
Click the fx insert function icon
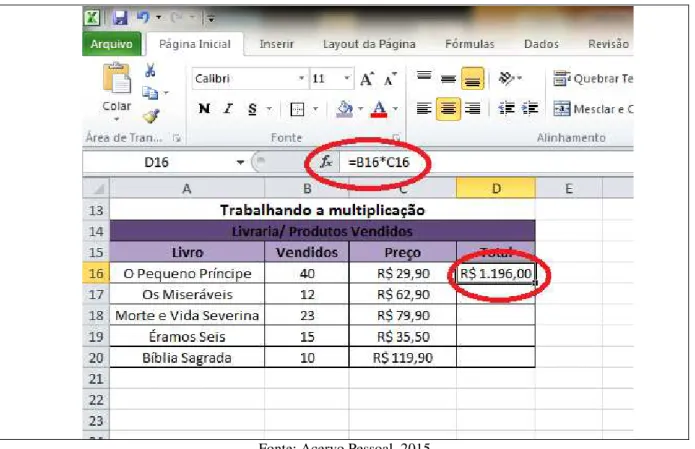pos(326,162)
